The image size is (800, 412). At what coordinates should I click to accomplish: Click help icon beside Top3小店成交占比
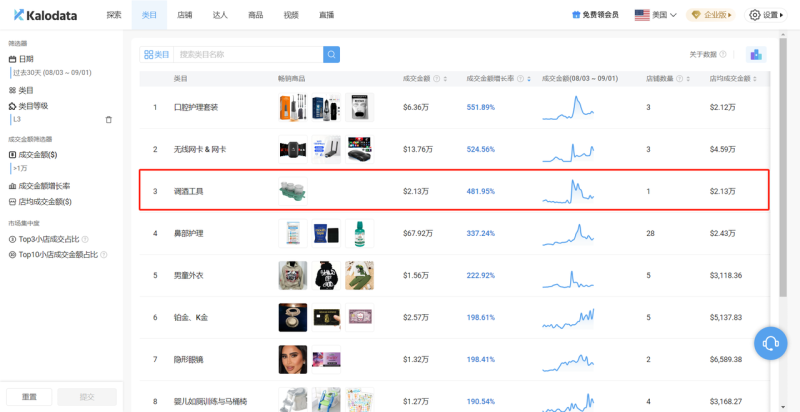[x=85, y=239]
